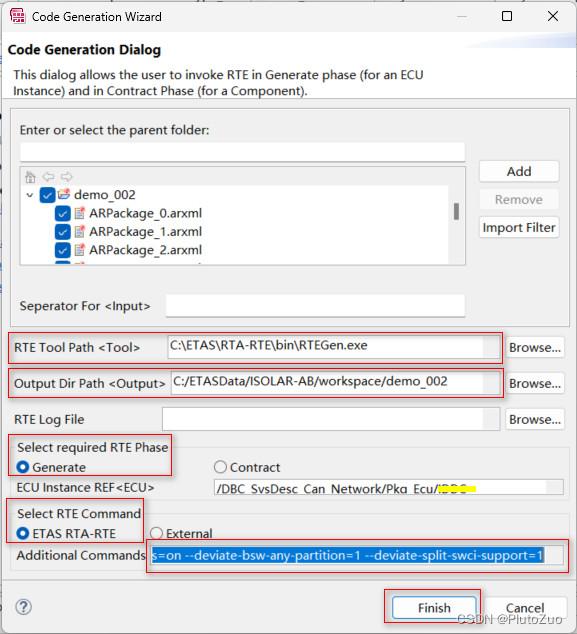The height and width of the screenshot is (634, 577).
Task: Uncheck the demo_002 folder checkbox
Action: tap(47, 195)
